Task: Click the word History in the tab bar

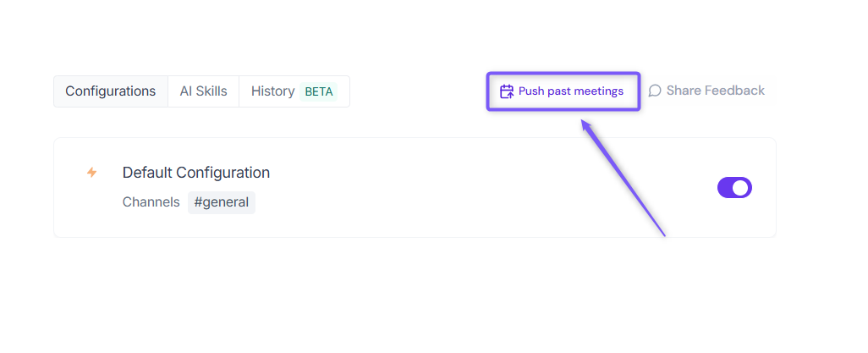Action: (x=273, y=91)
